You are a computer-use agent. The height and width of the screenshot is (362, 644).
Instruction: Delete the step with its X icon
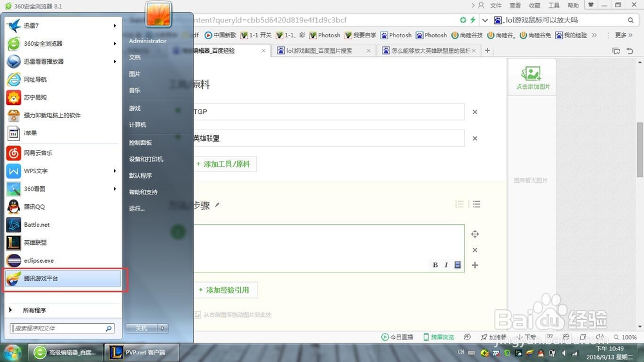[x=475, y=250]
